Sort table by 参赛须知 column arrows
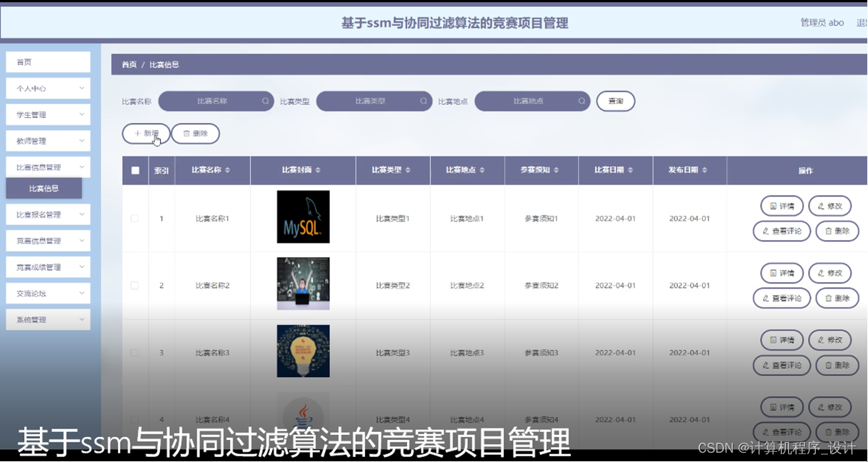The height and width of the screenshot is (462, 868). 557,171
